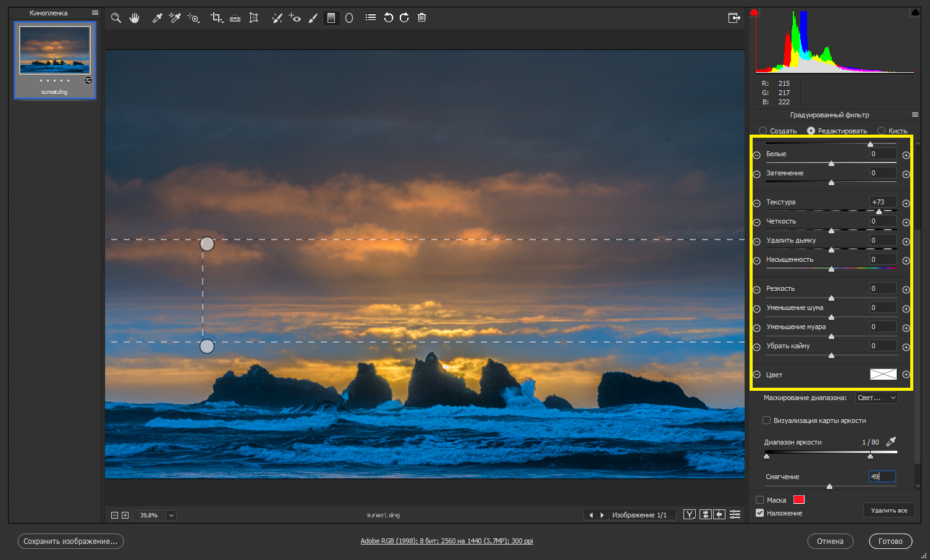This screenshot has height=560, width=930.
Task: Pick luminance range with eyedropper icon
Action: point(890,441)
